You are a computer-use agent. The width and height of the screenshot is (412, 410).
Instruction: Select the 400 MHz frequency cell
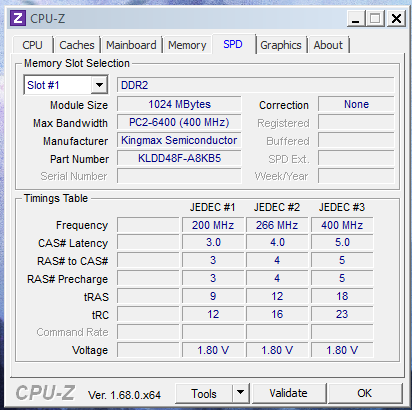click(x=342, y=225)
